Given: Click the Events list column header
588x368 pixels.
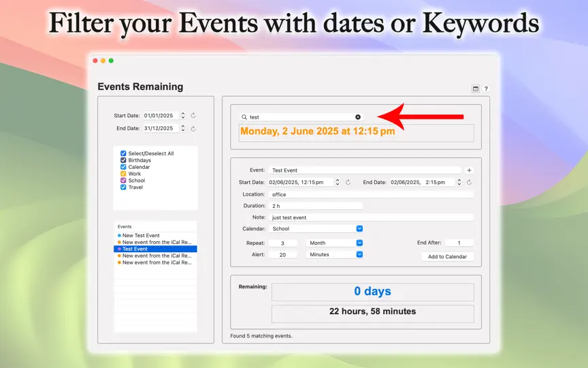Looking at the screenshot, I should click(155, 226).
